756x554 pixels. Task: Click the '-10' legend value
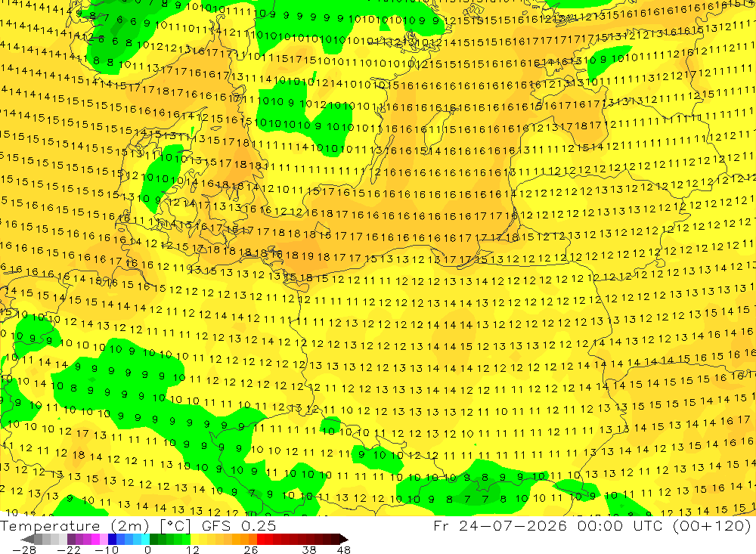click(x=107, y=549)
